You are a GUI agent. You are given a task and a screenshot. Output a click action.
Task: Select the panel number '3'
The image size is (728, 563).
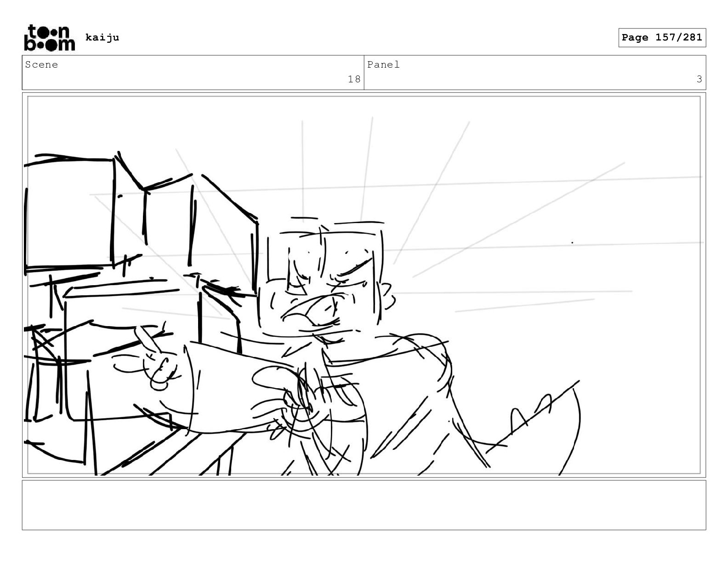[x=699, y=79]
